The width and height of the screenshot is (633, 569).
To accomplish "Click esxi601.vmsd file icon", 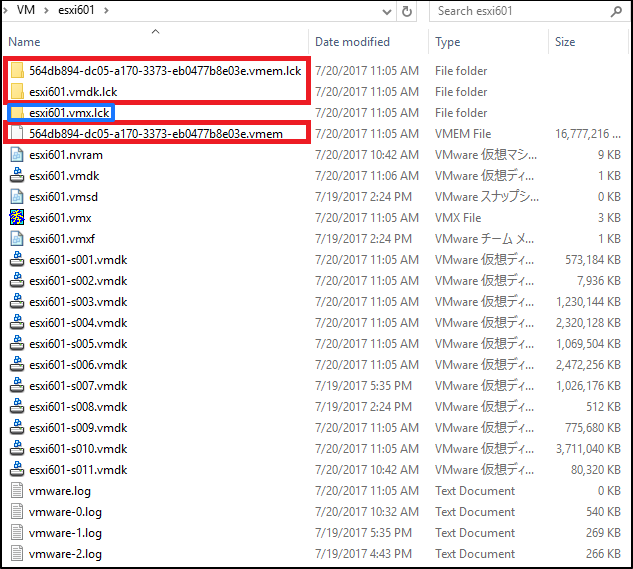I will tap(17, 197).
